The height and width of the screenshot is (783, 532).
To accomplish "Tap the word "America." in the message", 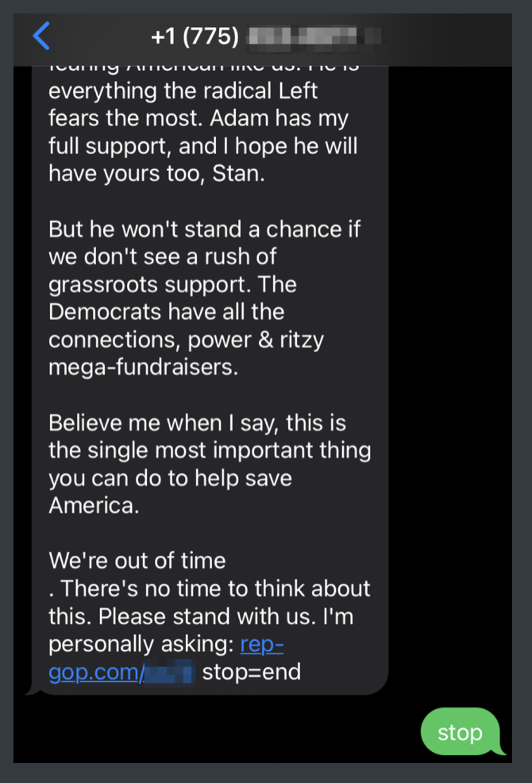I will 94,506.
